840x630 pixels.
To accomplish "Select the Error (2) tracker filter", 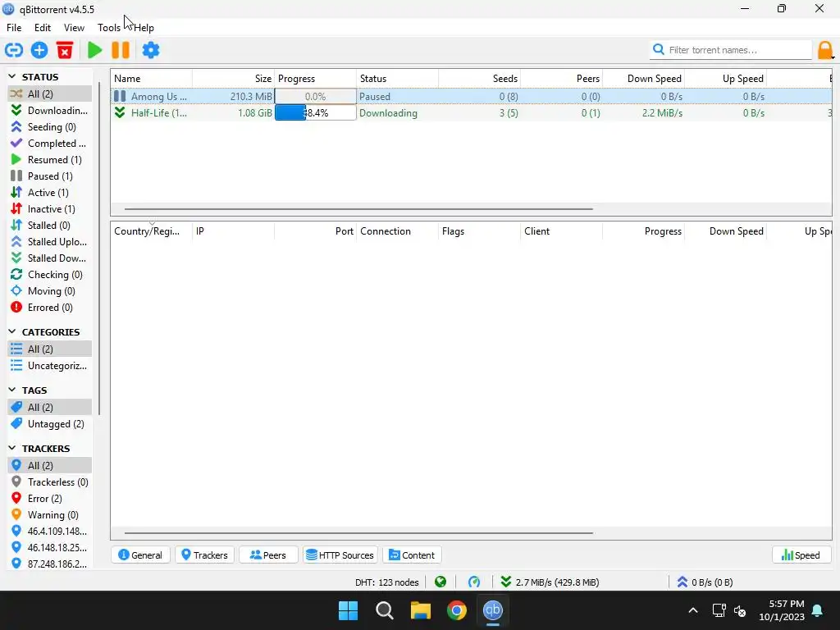I will coord(49,499).
